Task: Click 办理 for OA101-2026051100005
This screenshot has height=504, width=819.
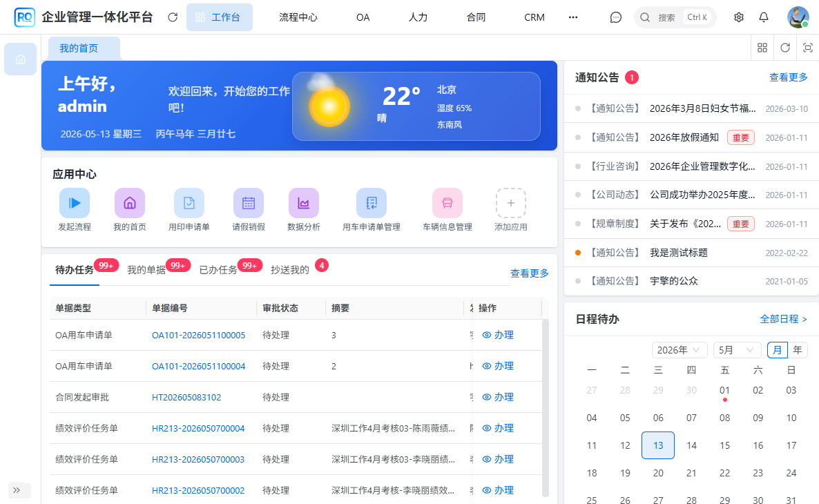Action: coord(499,336)
